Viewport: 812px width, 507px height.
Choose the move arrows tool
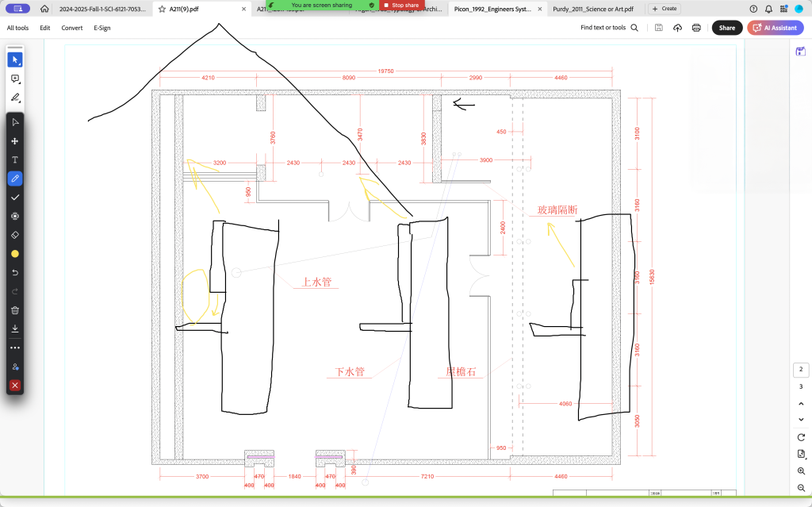click(x=15, y=140)
